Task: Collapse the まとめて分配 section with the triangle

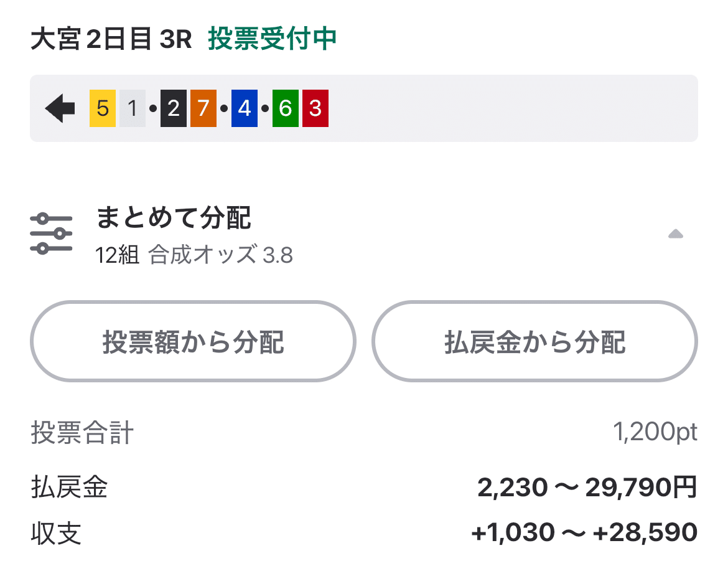Action: pos(675,234)
